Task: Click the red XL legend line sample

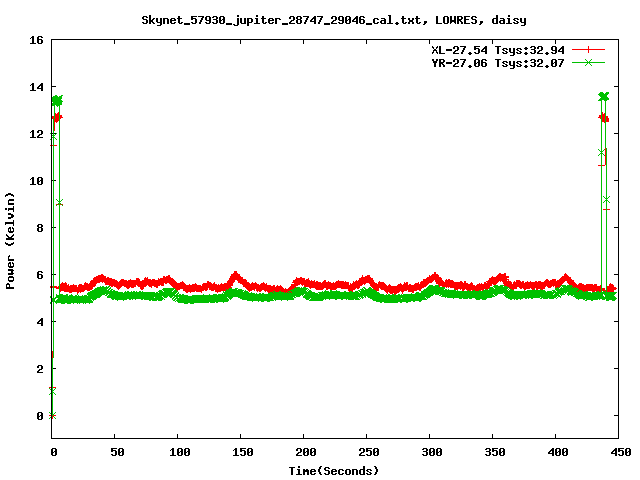Action: point(588,50)
